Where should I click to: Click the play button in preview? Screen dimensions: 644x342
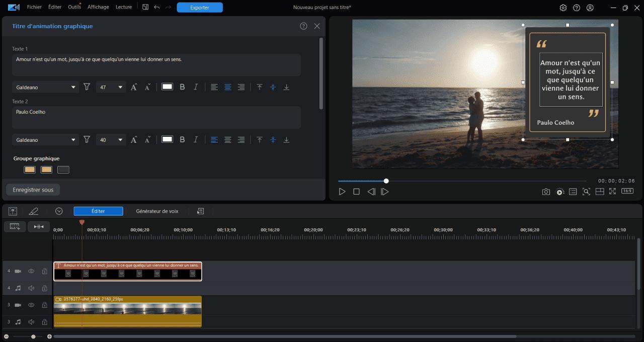pyautogui.click(x=342, y=192)
